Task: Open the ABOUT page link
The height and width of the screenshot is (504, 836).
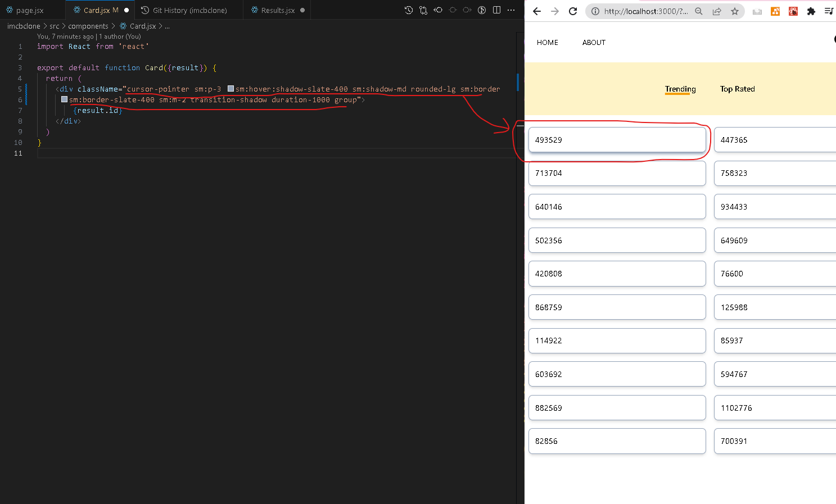Action: pyautogui.click(x=594, y=42)
